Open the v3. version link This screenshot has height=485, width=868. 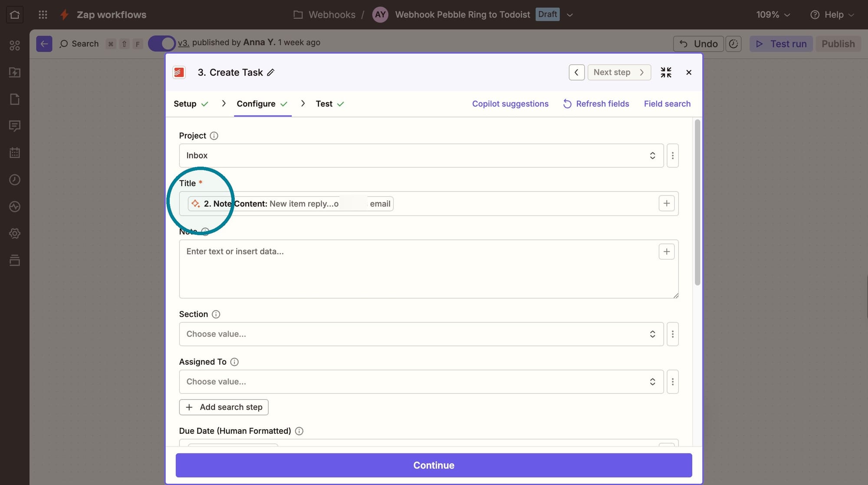183,43
